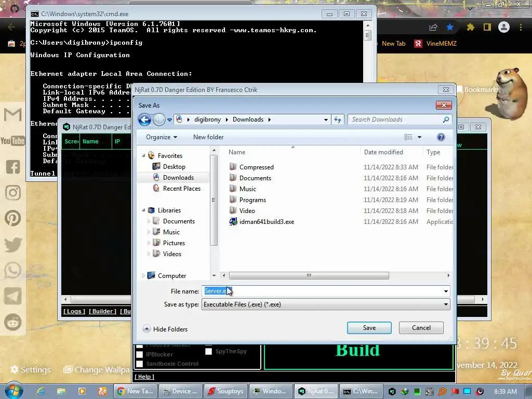532x399 pixels.
Task: Open VineMEMZ bookmark in Chrome
Action: [435, 44]
